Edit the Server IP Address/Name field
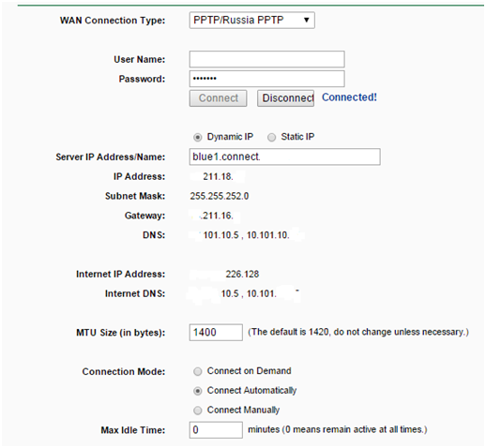Image resolution: width=486 pixels, height=448 pixels. click(x=284, y=157)
